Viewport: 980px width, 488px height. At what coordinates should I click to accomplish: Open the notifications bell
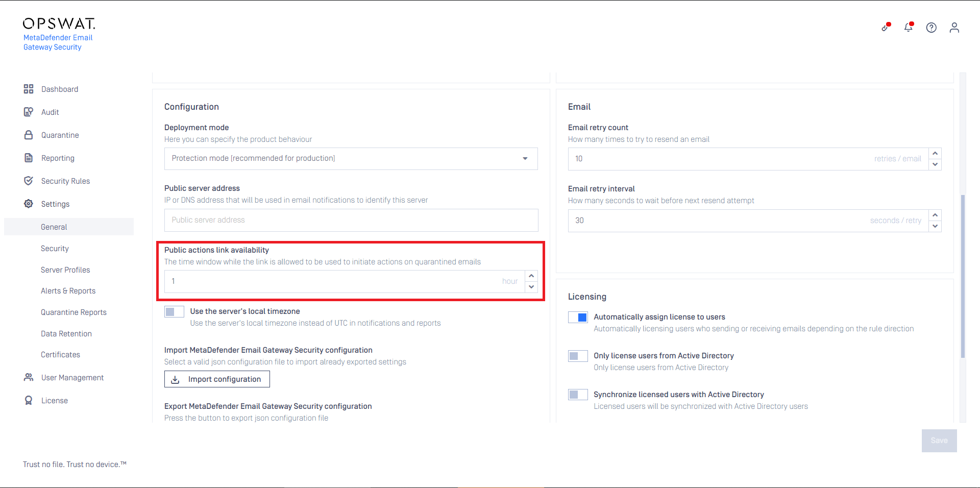[909, 27]
